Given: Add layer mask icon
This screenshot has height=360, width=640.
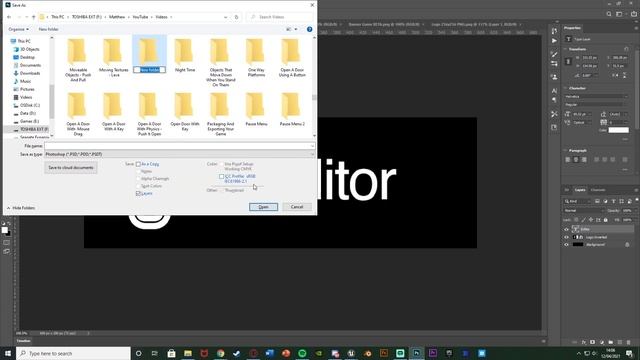Looking at the screenshot, I should pos(593,342).
